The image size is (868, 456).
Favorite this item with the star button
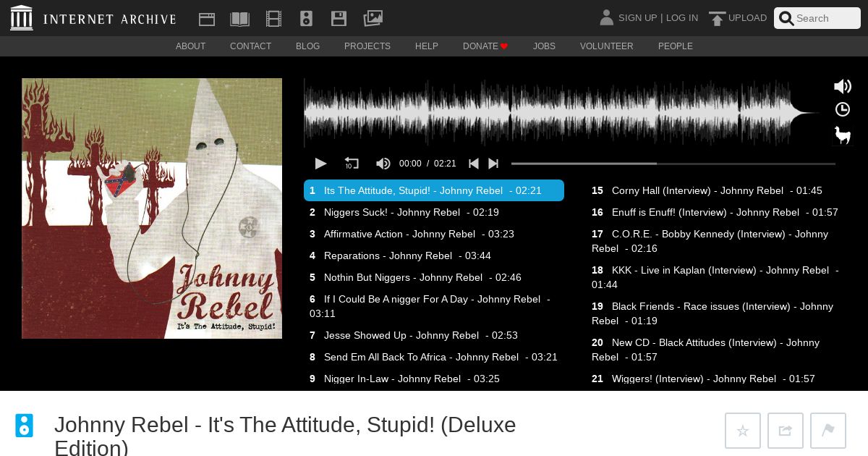tap(743, 431)
